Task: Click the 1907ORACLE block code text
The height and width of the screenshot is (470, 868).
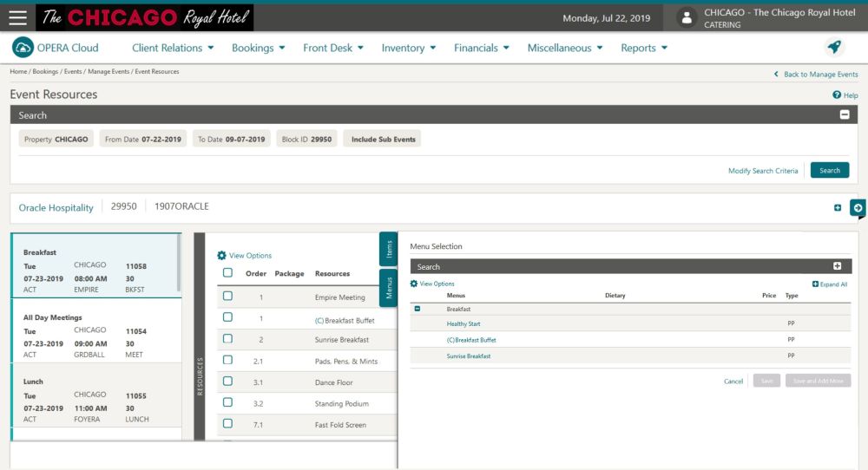Action: tap(181, 206)
